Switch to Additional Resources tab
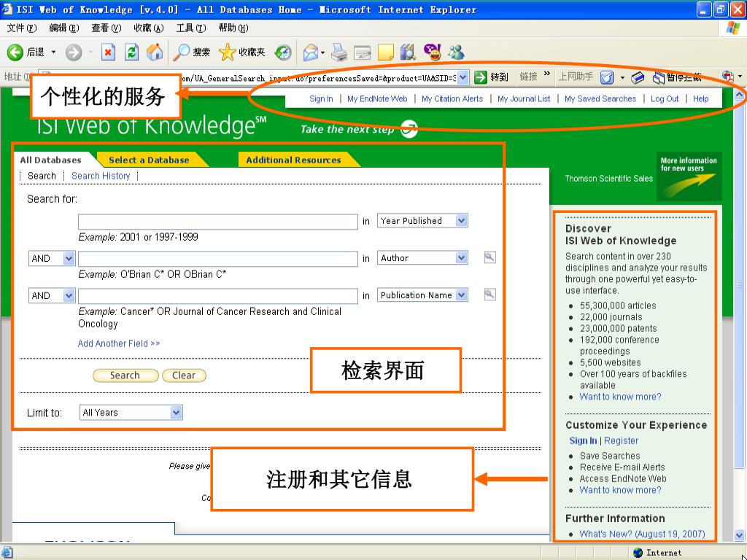Image resolution: width=747 pixels, height=560 pixels. pyautogui.click(x=293, y=160)
